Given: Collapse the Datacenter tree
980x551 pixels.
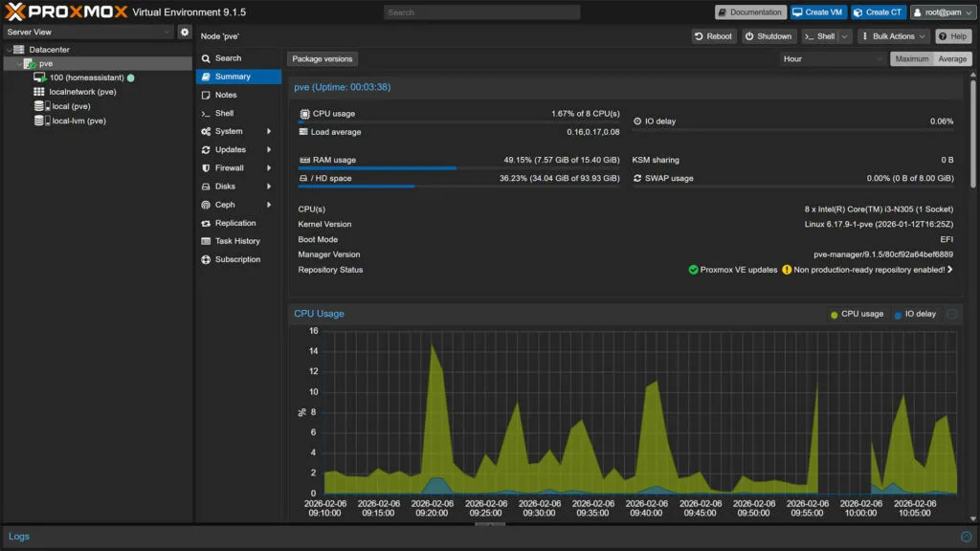Looking at the screenshot, I should [x=8, y=50].
